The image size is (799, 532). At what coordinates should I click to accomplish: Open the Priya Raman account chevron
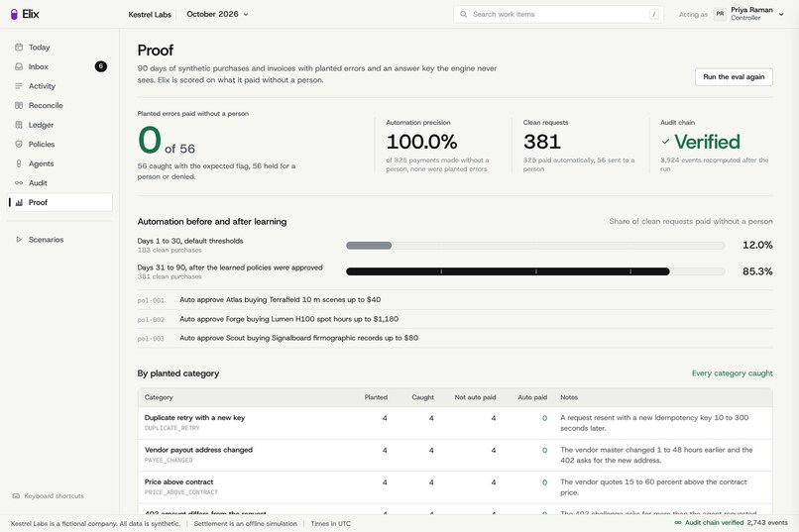point(781,14)
